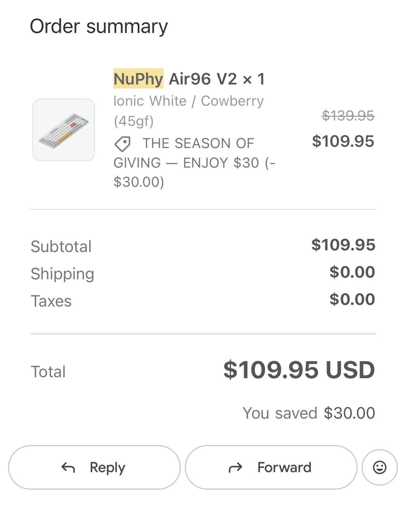406x532 pixels.
Task: Click the discount tag icon
Action: [x=122, y=144]
